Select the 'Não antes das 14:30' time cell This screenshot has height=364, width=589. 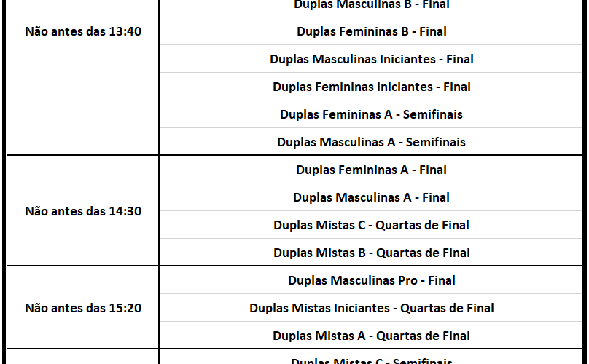pyautogui.click(x=83, y=211)
